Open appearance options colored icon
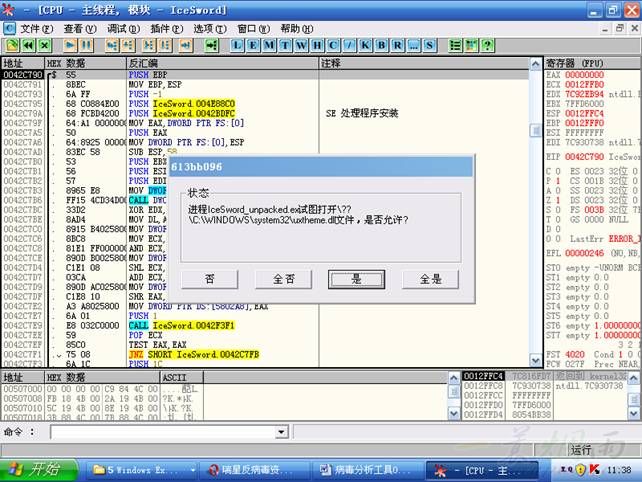The height and width of the screenshot is (482, 642). tap(471, 45)
